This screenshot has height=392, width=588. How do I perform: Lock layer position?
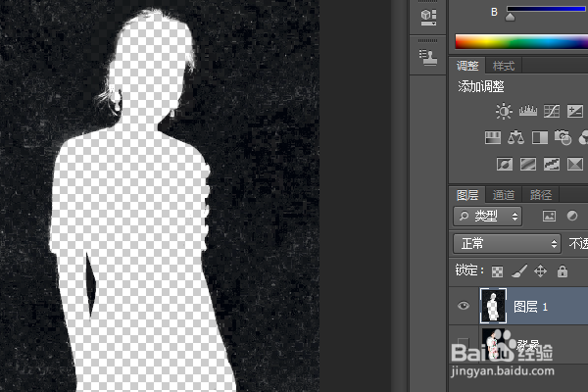pyautogui.click(x=540, y=270)
